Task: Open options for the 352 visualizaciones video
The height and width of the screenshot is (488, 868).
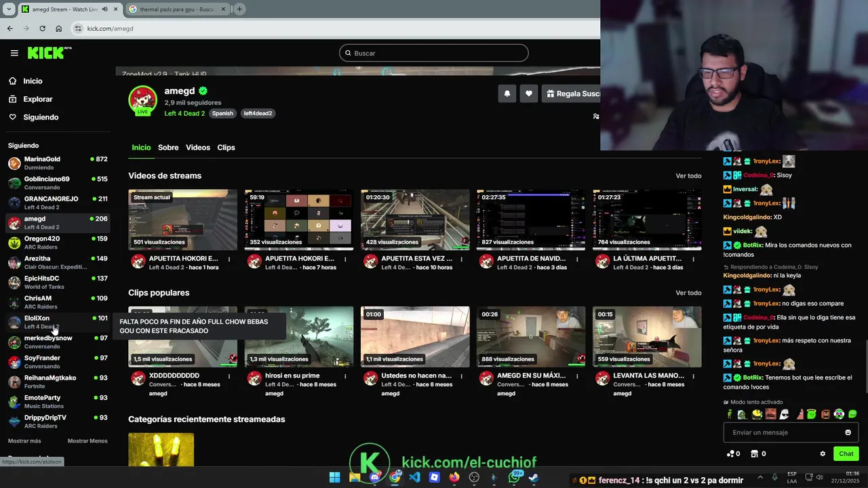Action: pos(345,259)
